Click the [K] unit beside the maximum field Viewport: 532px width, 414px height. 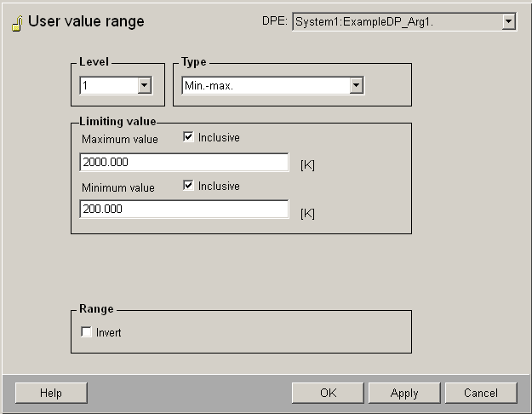tap(307, 164)
